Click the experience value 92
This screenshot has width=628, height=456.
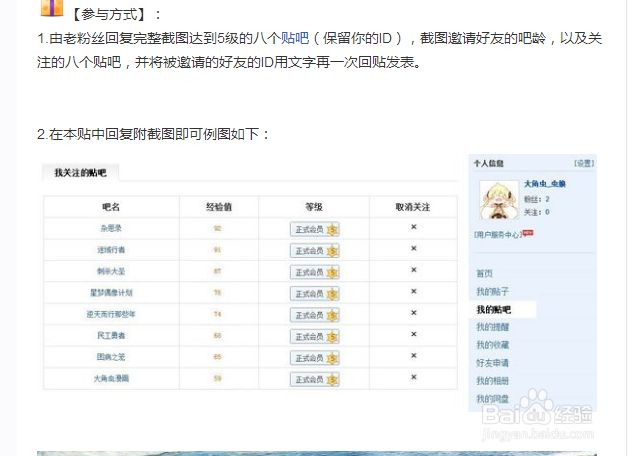(217, 228)
